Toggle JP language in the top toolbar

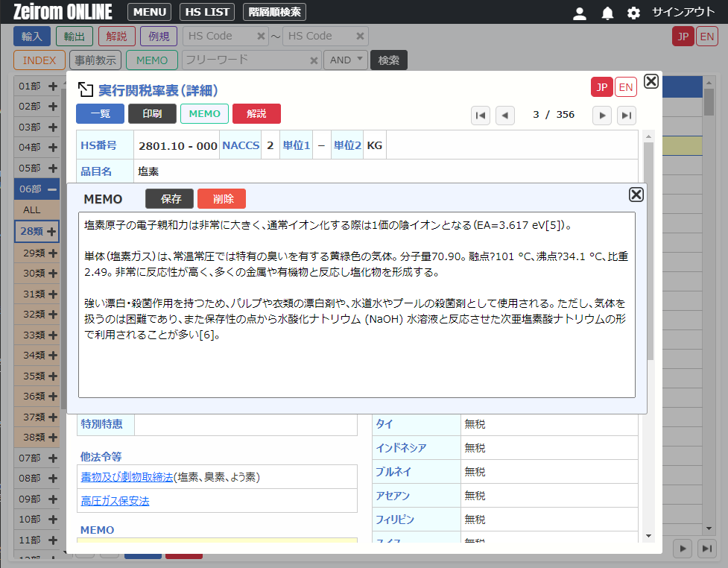pos(683,37)
